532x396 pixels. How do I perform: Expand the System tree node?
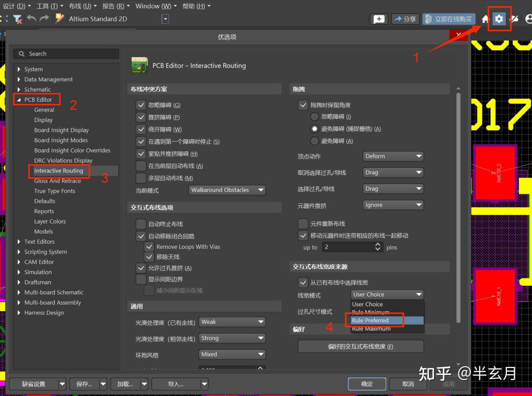pos(19,69)
